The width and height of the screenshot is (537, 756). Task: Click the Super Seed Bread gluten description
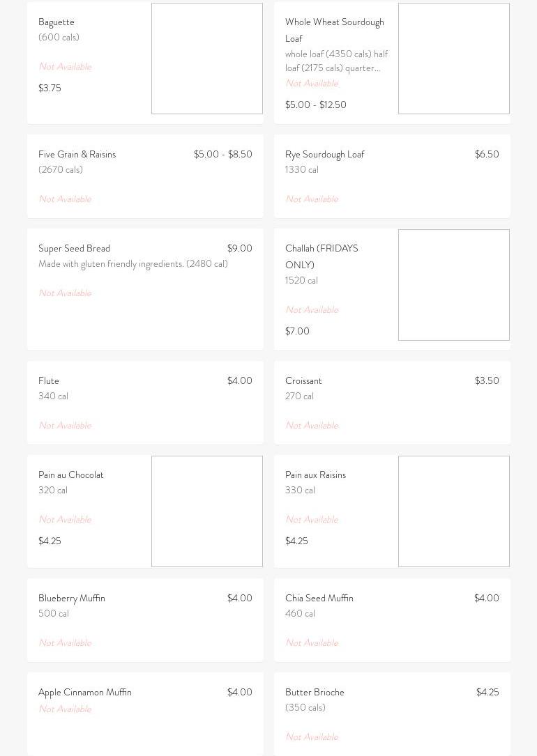133,264
